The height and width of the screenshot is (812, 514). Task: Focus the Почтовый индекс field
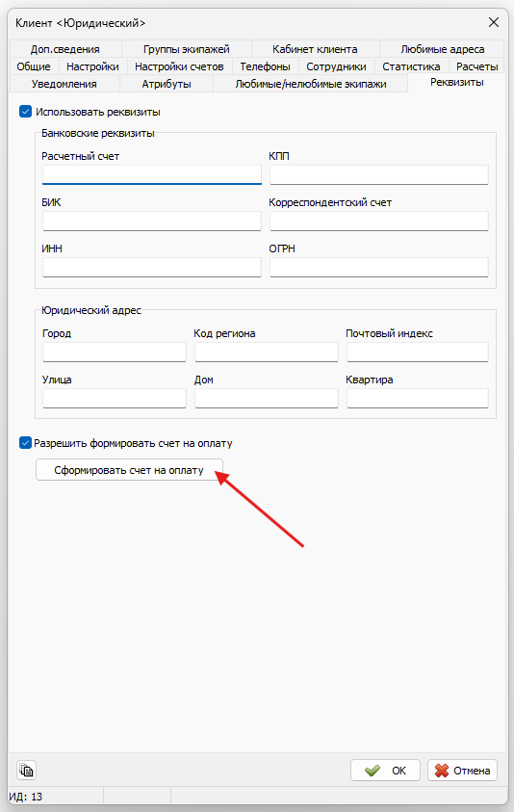coord(417,353)
